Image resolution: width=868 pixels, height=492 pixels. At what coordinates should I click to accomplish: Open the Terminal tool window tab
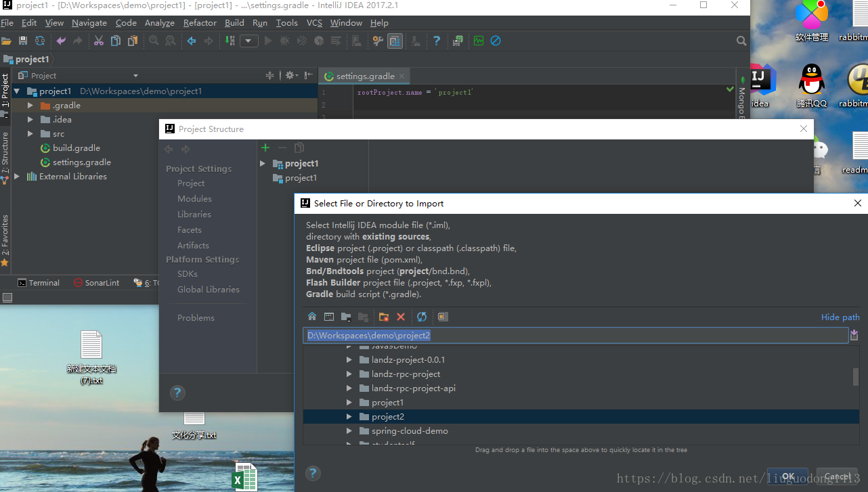(x=39, y=283)
